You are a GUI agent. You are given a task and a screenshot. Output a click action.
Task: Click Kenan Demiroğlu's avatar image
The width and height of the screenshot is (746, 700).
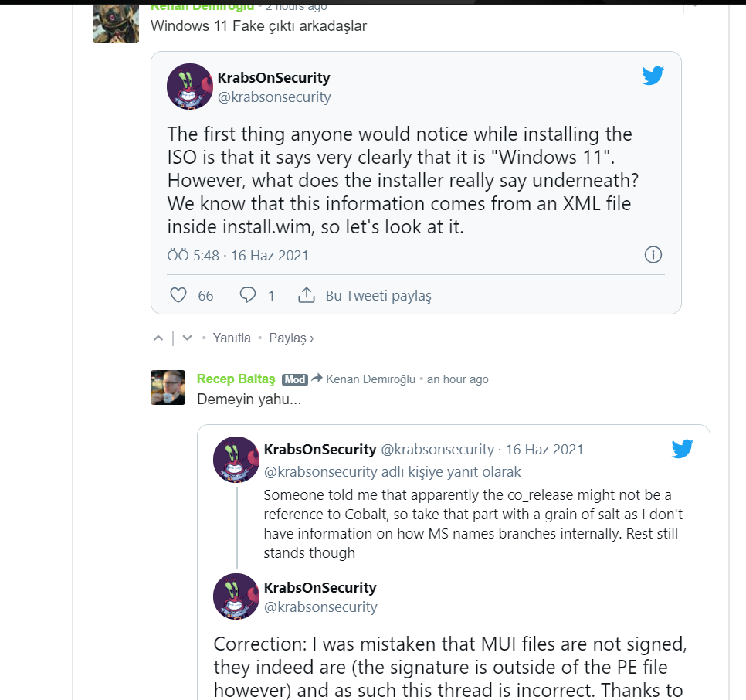[x=116, y=23]
